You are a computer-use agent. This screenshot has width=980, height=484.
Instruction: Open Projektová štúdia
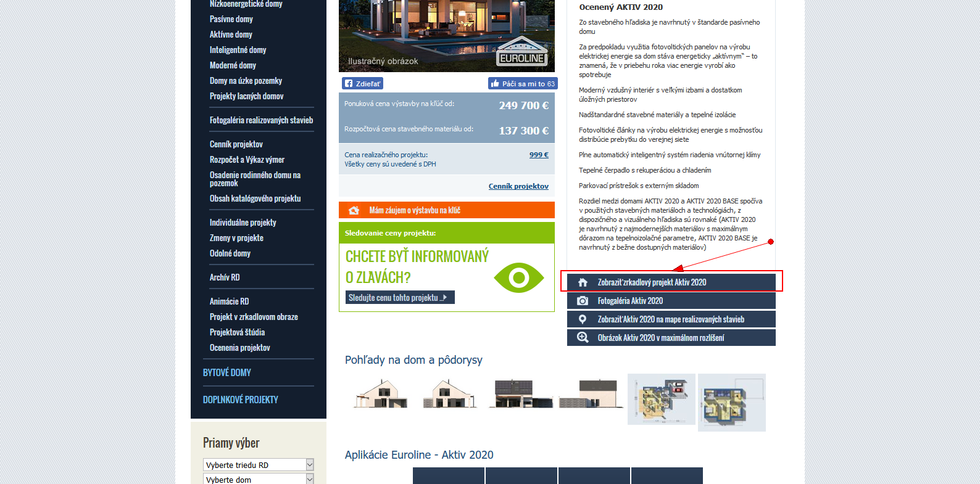[238, 332]
